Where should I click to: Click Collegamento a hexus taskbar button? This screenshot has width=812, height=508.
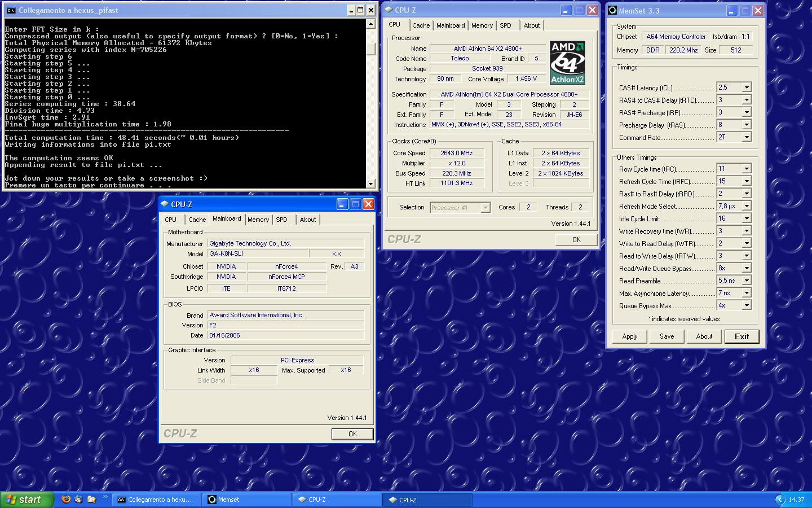pos(157,500)
